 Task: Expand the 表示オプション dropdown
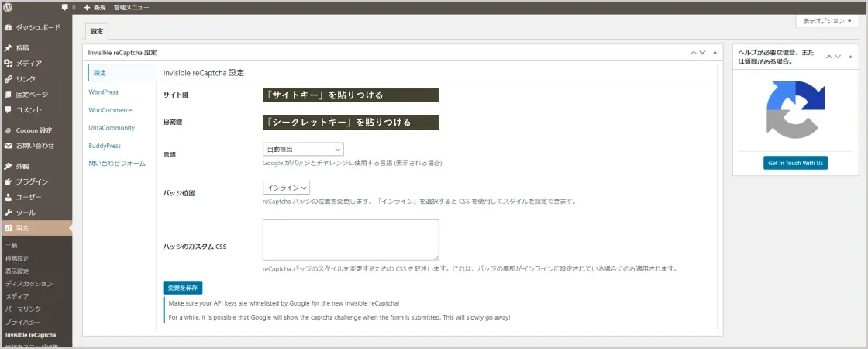click(826, 22)
